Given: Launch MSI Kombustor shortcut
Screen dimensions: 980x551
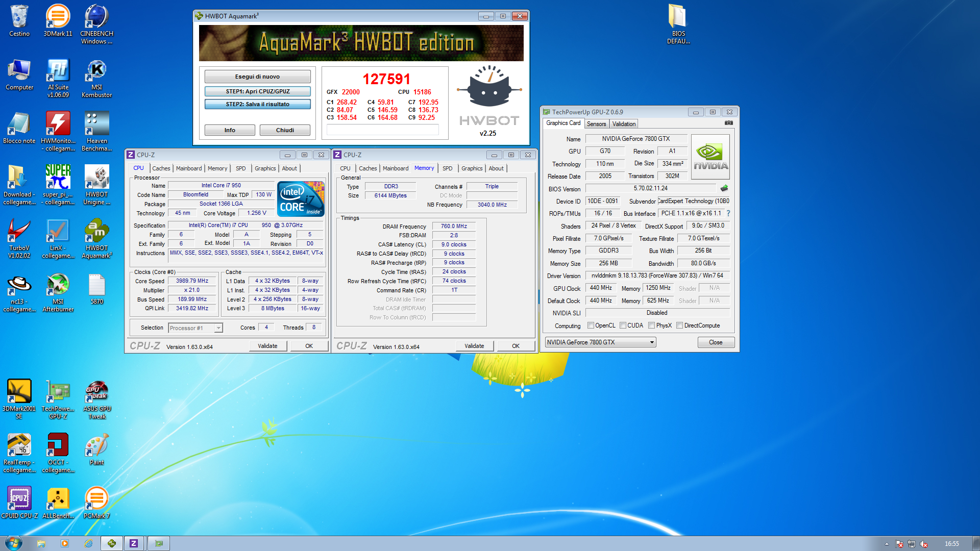Looking at the screenshot, I should [x=96, y=78].
